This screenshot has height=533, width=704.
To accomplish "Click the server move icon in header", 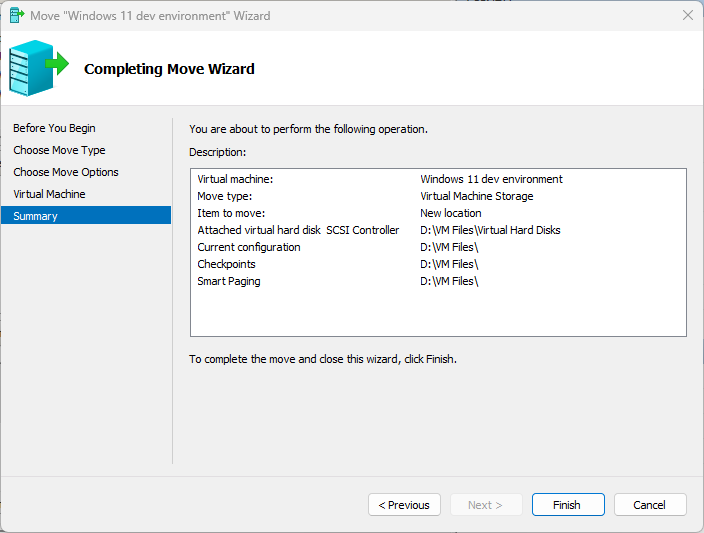I will [38, 67].
